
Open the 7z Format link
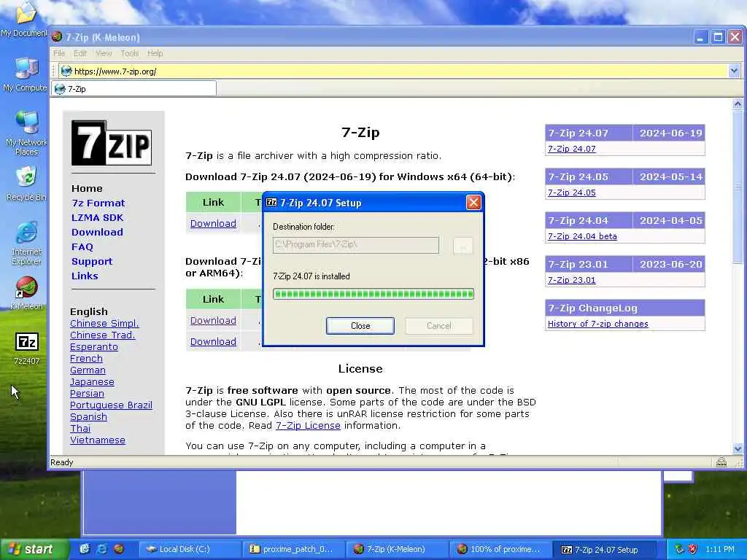(x=98, y=203)
